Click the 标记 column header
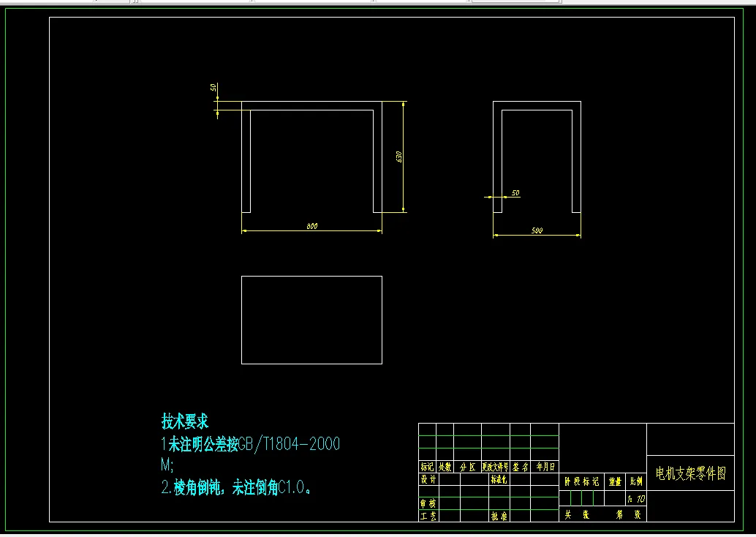The height and width of the screenshot is (537, 756). click(x=427, y=467)
